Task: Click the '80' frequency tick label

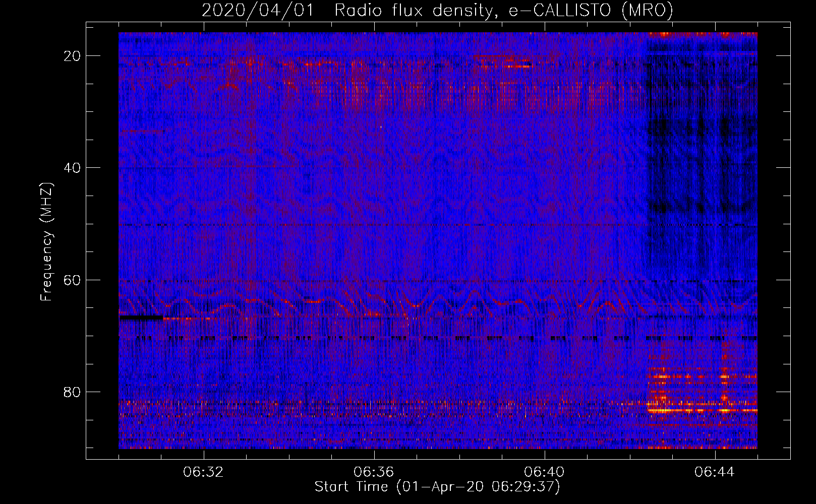Action: click(73, 392)
